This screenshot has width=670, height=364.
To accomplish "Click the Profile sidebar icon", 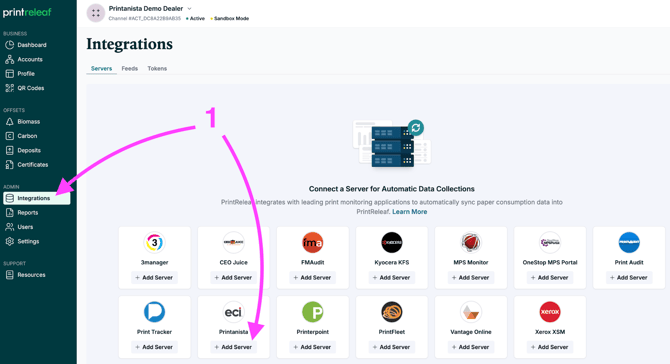I will pyautogui.click(x=9, y=73).
